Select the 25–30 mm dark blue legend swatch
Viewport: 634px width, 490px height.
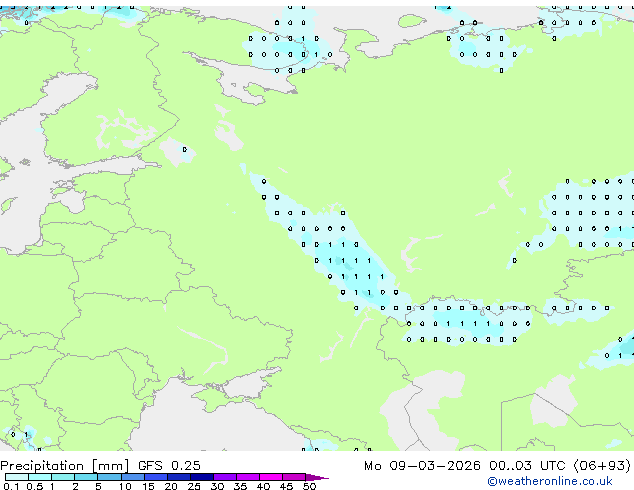click(x=202, y=477)
